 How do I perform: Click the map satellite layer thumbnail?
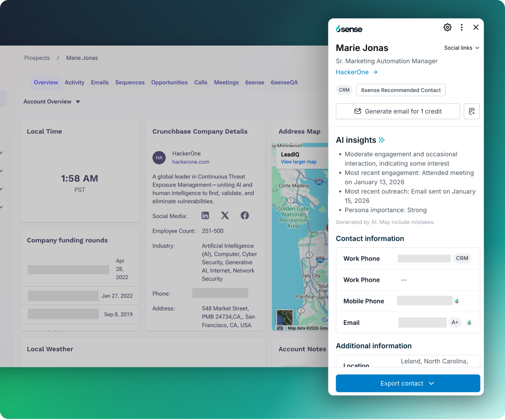285,317
